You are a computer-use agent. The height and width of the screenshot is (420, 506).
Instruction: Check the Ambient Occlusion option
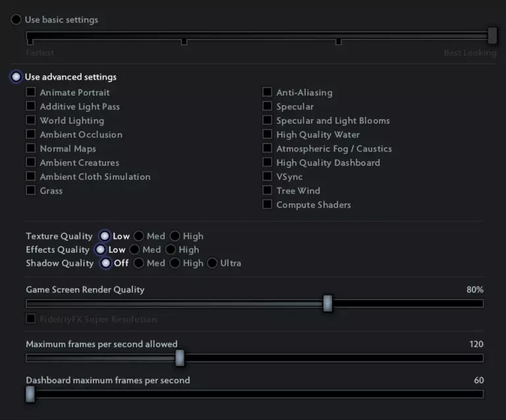[x=31, y=134]
